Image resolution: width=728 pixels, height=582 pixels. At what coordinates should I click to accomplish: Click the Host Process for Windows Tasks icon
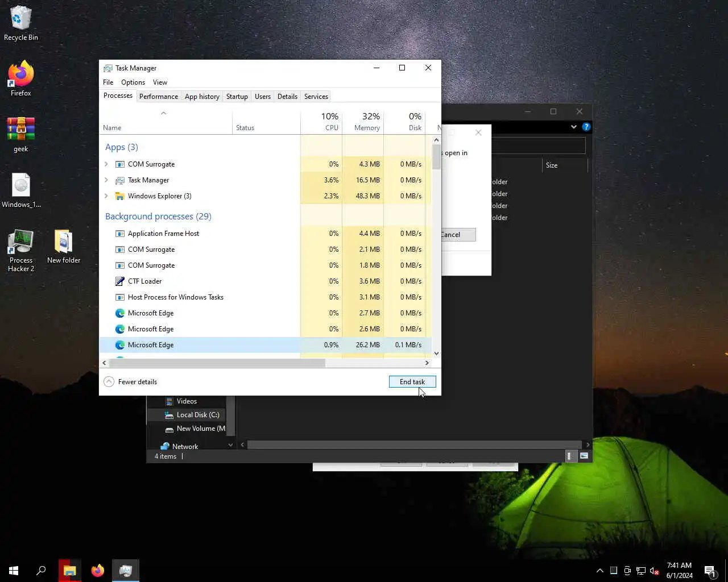click(x=119, y=297)
